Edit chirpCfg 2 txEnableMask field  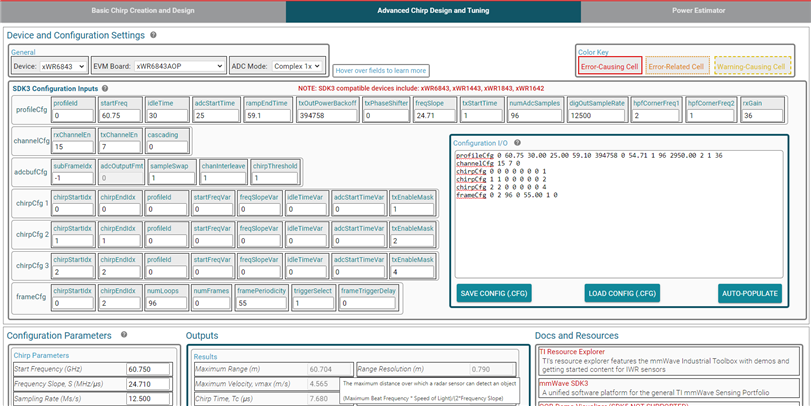tap(412, 240)
